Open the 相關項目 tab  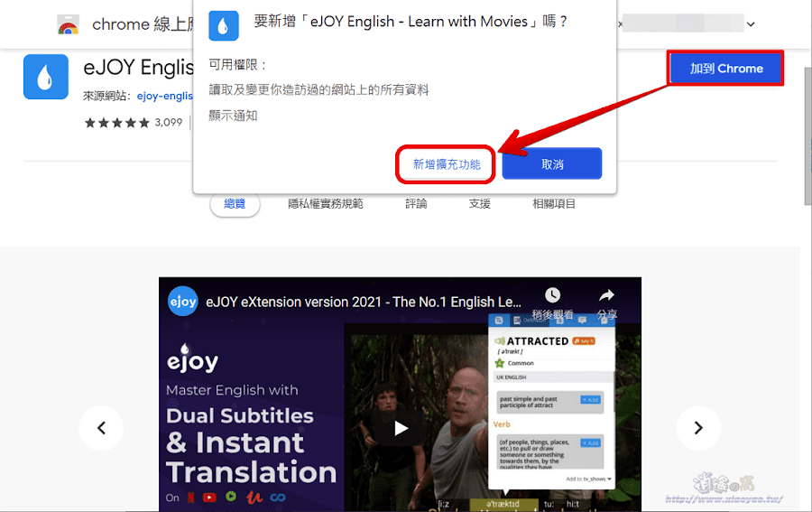(554, 204)
